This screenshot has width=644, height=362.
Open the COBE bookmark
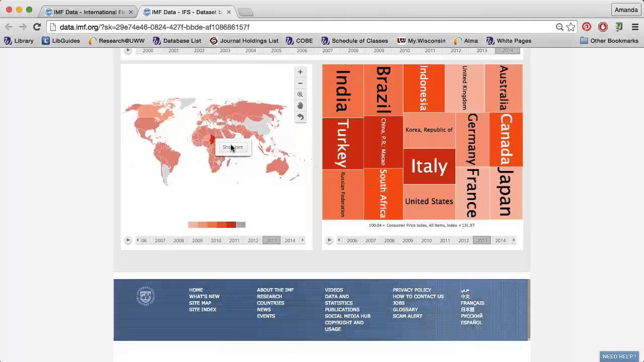(x=299, y=41)
